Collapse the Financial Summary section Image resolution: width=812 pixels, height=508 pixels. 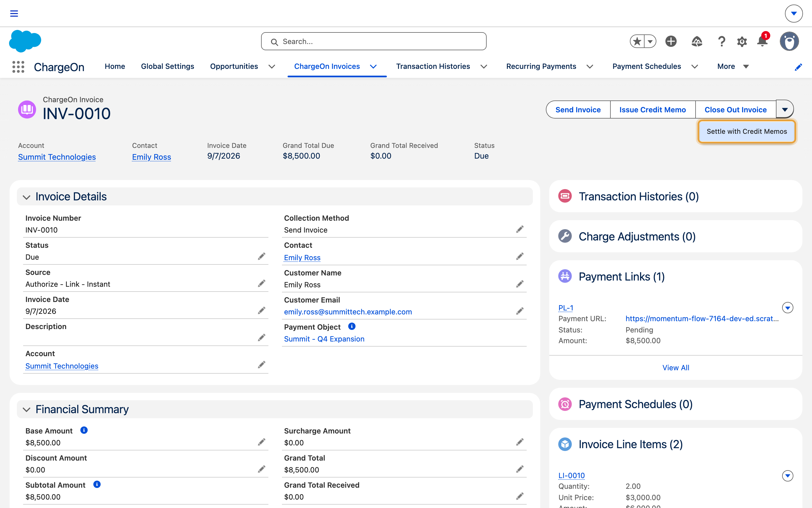(x=27, y=410)
